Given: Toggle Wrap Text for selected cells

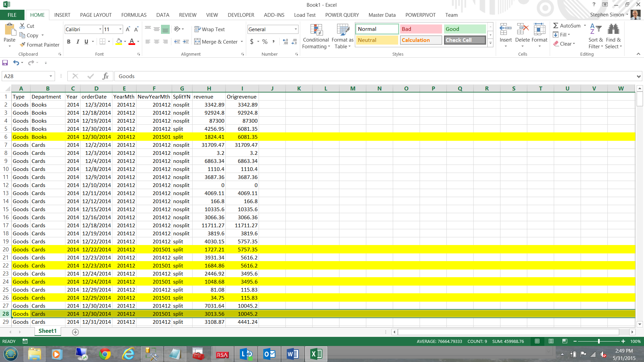Looking at the screenshot, I should coord(210,29).
